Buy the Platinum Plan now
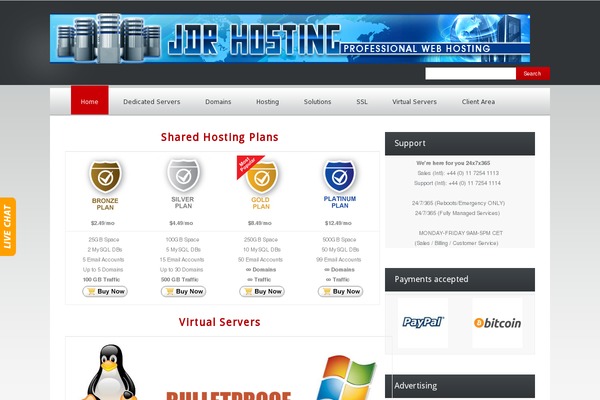 (x=340, y=291)
